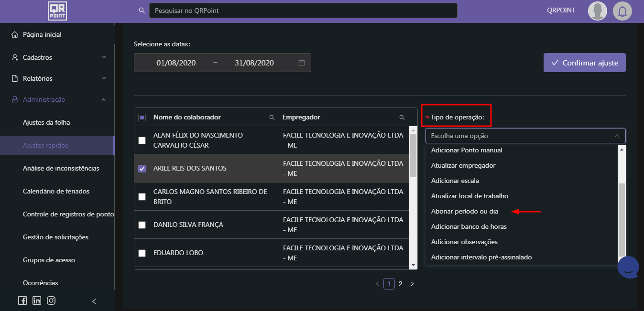
Task: Open the notifications bell icon
Action: (x=622, y=11)
